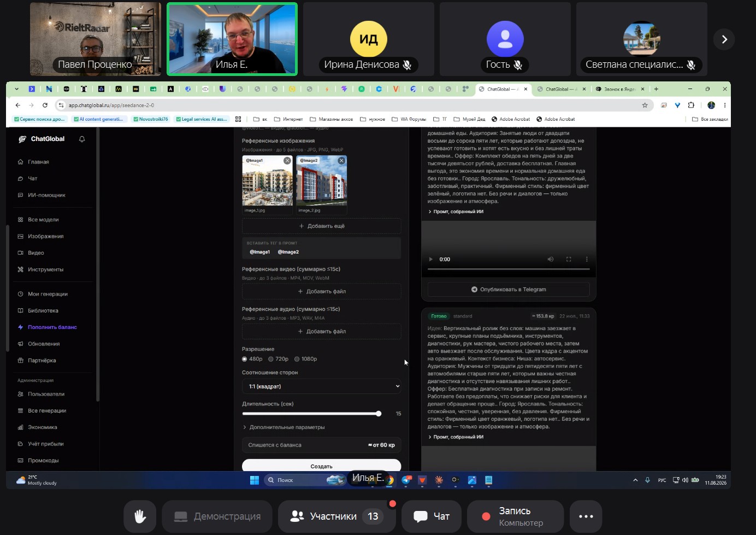Expand Промт, собранный ИИ under the Готово card

click(456, 437)
